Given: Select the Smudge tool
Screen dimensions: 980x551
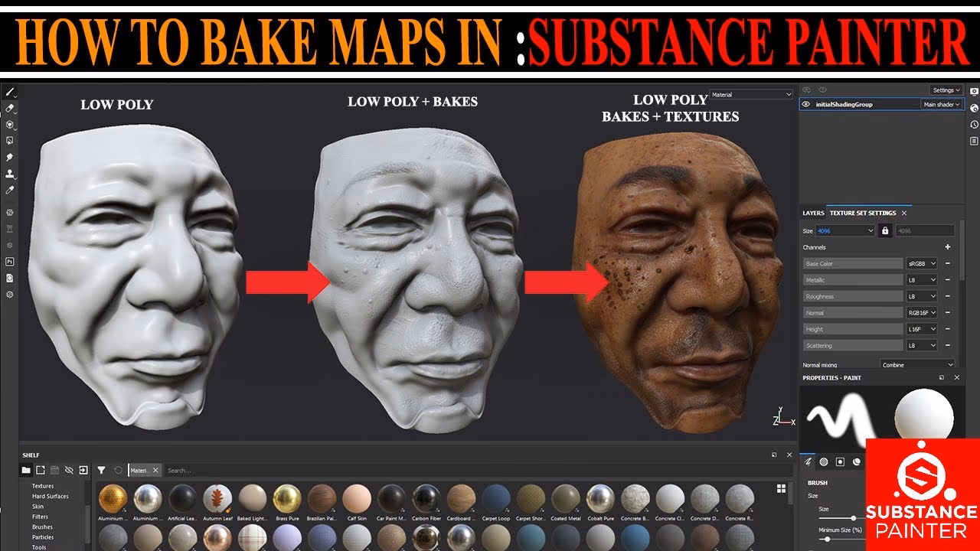Looking at the screenshot, I should pos(10,157).
